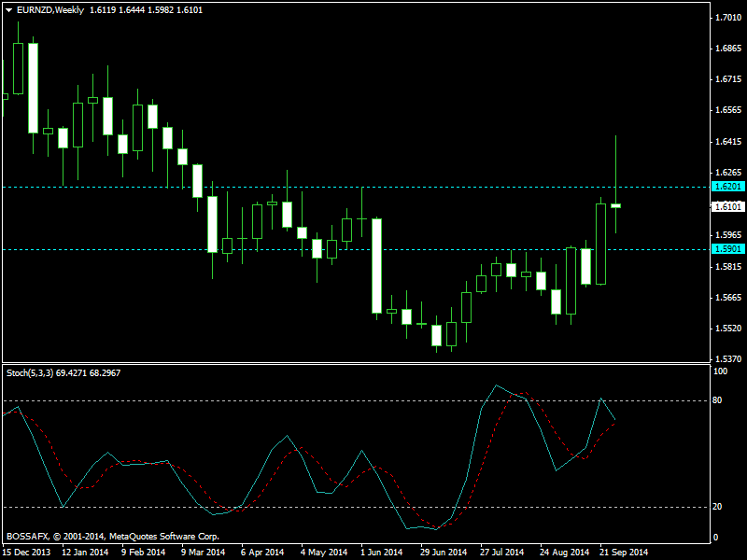Viewport: 747px width, 560px height.
Task: Click the 4 May 2014 date label
Action: click(x=324, y=553)
